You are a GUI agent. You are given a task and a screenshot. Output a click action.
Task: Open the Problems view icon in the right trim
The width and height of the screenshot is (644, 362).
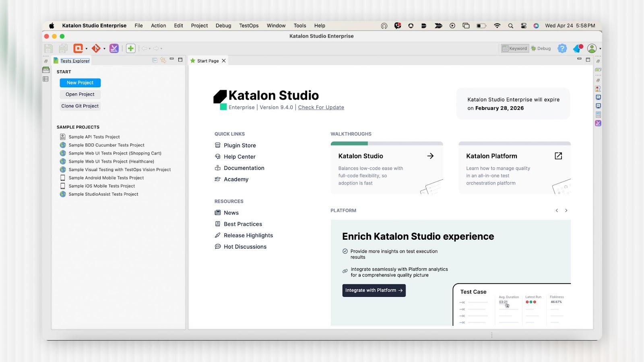click(598, 88)
